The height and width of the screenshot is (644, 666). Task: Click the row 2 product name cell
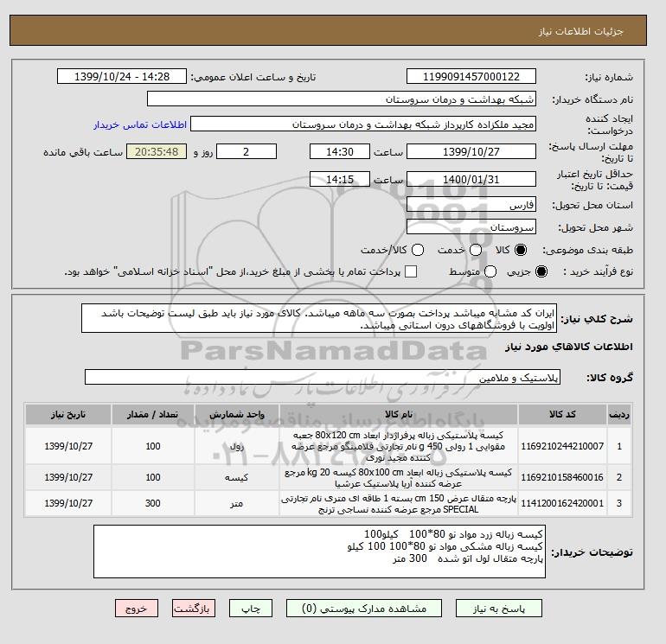(x=399, y=477)
